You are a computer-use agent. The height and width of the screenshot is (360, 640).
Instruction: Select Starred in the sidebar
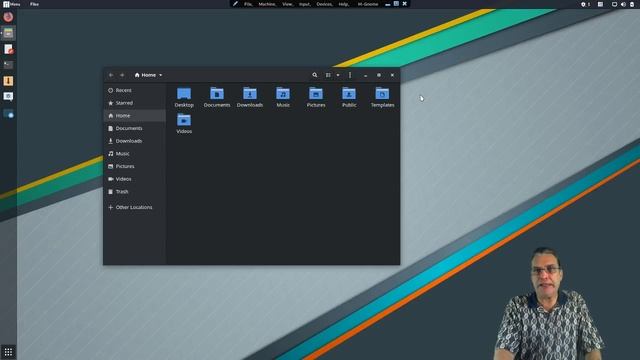(x=135, y=103)
